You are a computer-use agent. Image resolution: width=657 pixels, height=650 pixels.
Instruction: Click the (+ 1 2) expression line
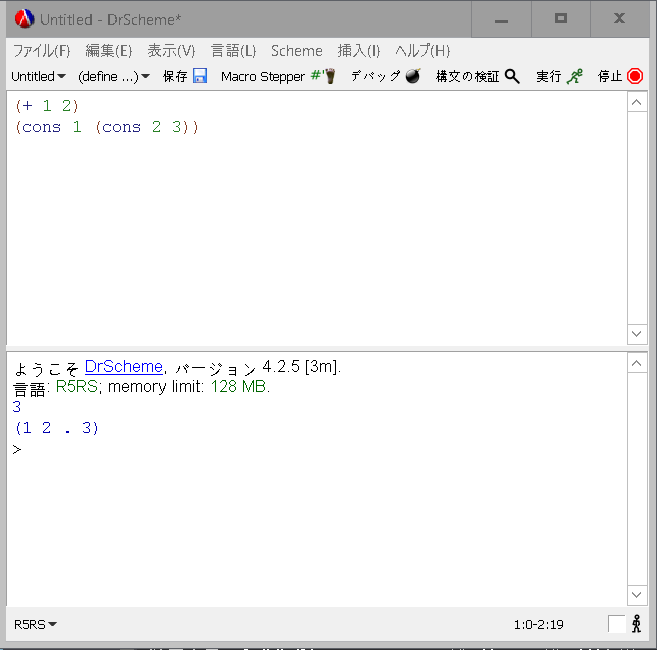(x=47, y=106)
